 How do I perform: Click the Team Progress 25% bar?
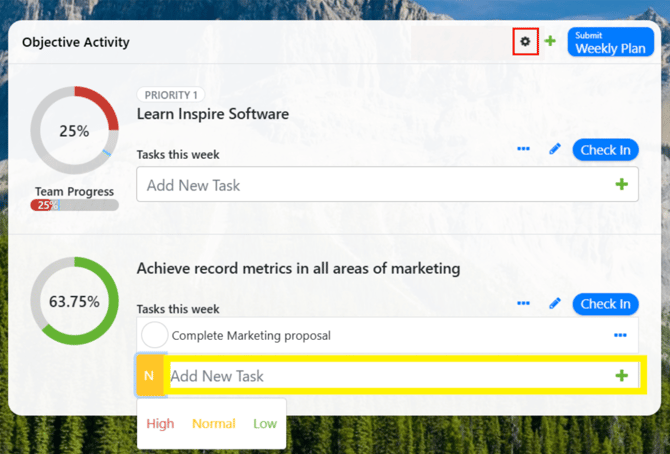(74, 205)
